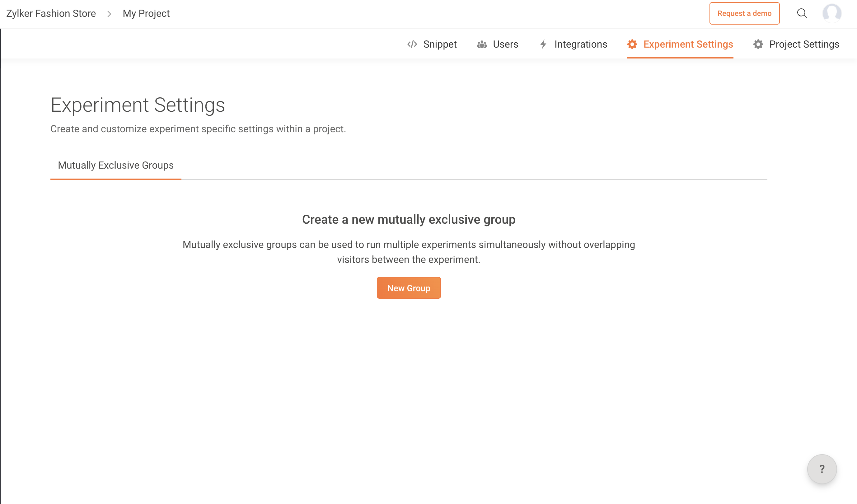Click the Snippet code brackets icon
This screenshot has width=857, height=504.
tap(412, 44)
